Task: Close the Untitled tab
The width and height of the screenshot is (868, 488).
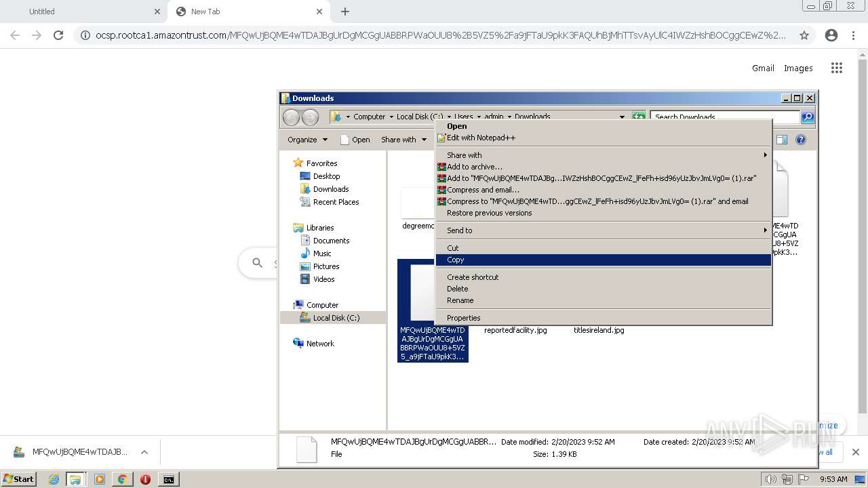Action: click(157, 12)
